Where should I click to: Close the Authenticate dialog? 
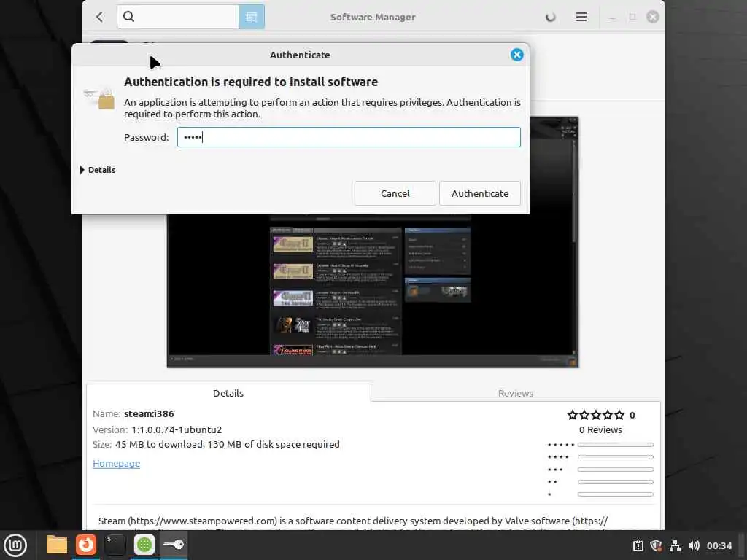click(517, 55)
